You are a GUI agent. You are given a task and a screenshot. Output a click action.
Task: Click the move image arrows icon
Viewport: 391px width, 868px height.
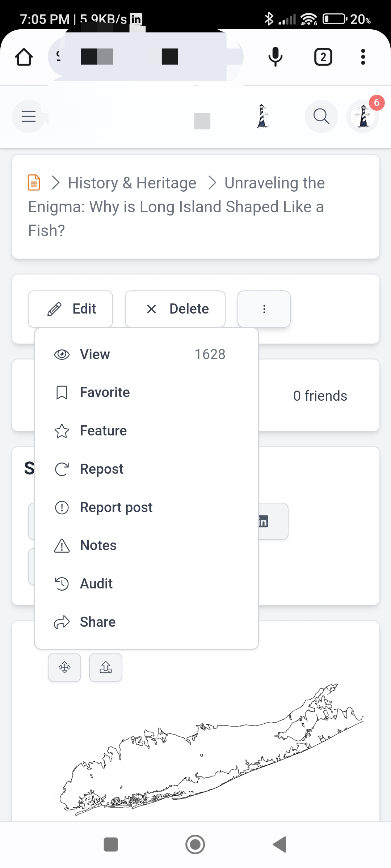pyautogui.click(x=64, y=667)
